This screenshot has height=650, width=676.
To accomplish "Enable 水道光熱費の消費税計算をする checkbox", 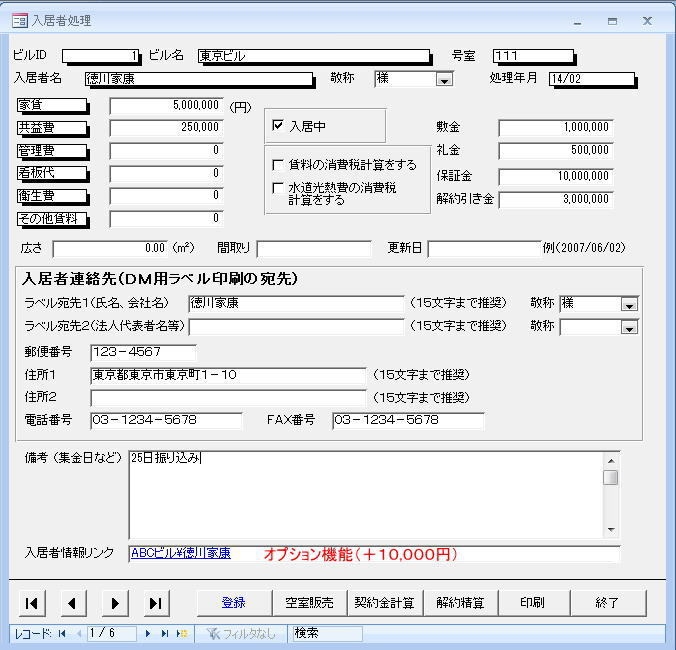I will (x=278, y=188).
